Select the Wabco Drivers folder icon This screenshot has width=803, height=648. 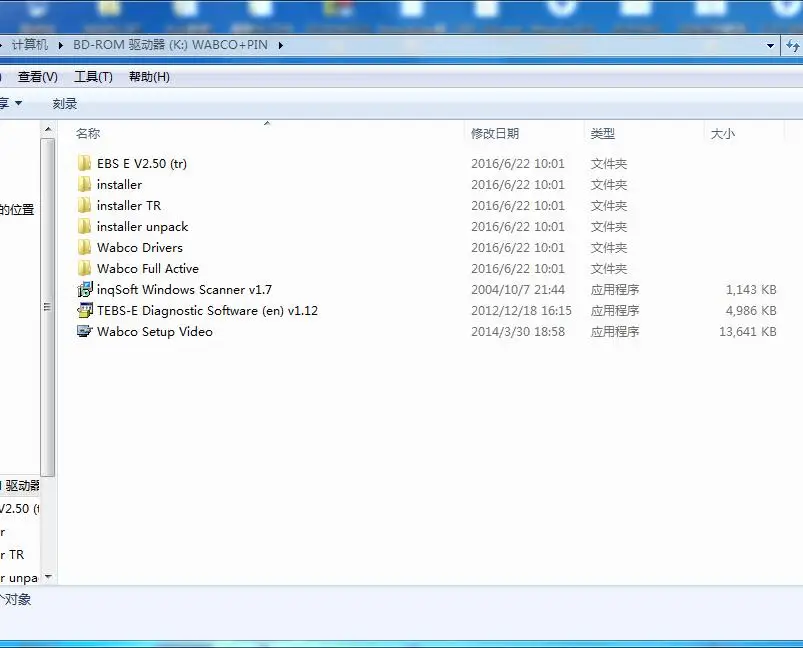pos(84,247)
